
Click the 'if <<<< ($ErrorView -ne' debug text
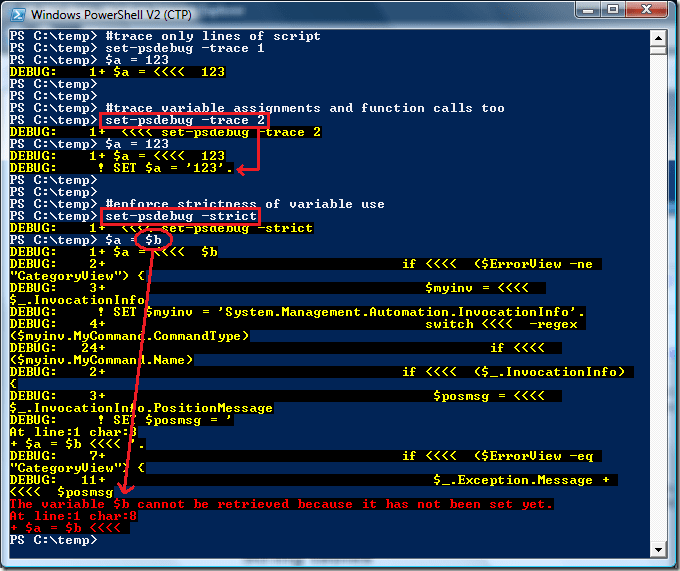[x=497, y=264]
